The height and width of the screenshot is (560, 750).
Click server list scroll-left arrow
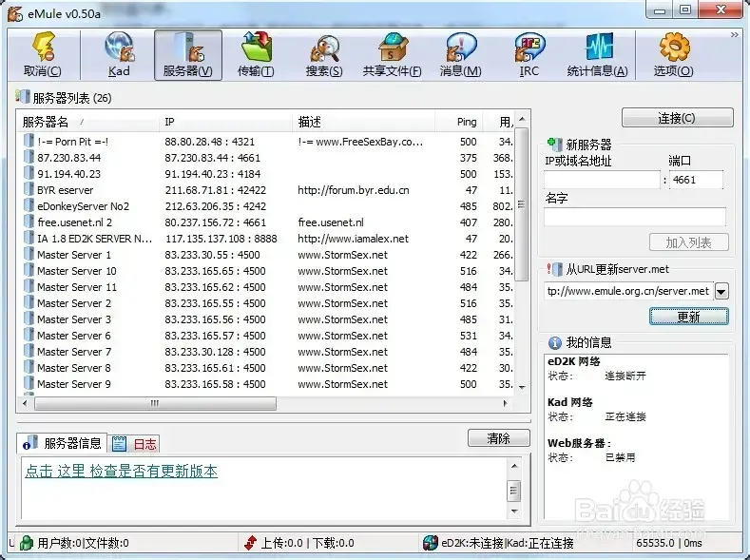pos(25,403)
